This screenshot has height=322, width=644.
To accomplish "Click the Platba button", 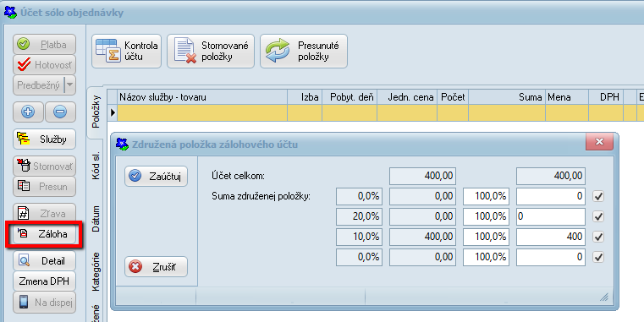I will tap(44, 44).
